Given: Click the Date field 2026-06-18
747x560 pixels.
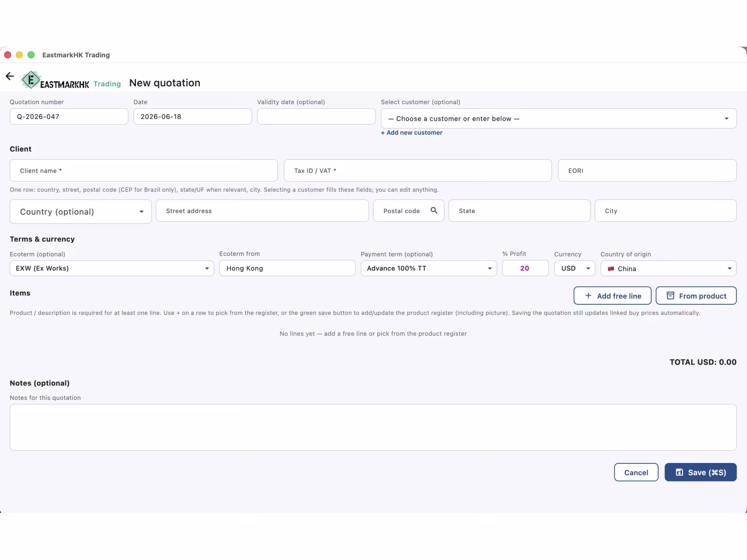Looking at the screenshot, I should click(x=192, y=117).
